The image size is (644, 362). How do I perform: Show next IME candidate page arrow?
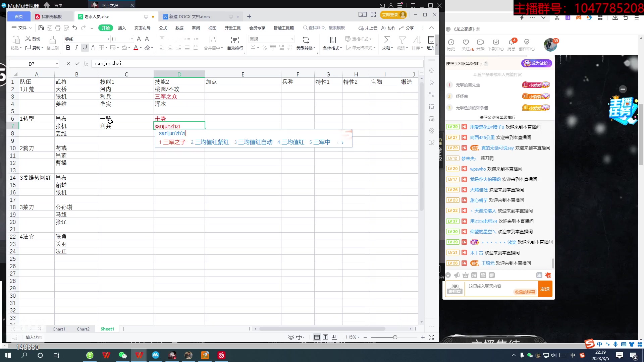(342, 142)
